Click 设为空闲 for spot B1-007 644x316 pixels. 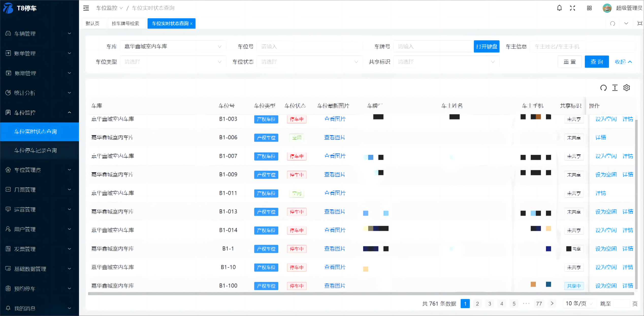[x=606, y=156]
